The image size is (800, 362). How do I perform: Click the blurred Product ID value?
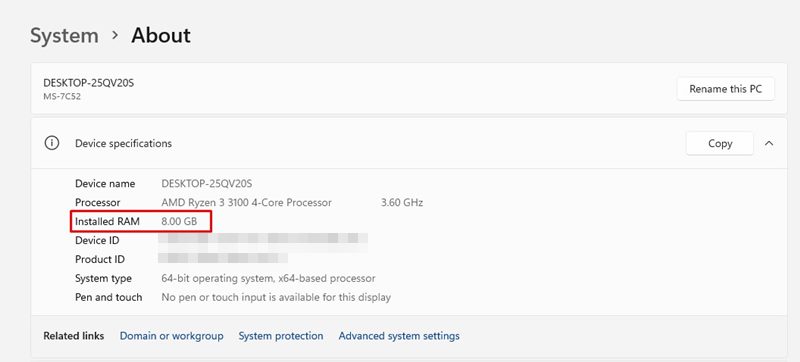tap(223, 258)
